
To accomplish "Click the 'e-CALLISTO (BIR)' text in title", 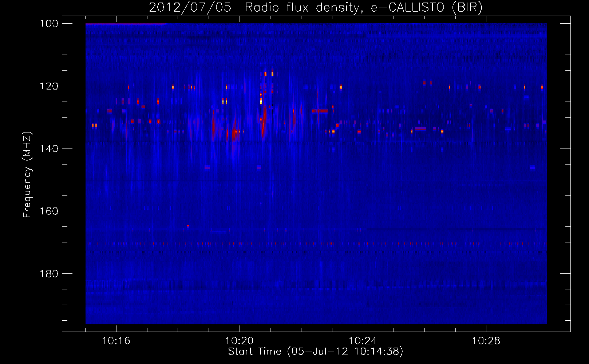I will (x=427, y=8).
